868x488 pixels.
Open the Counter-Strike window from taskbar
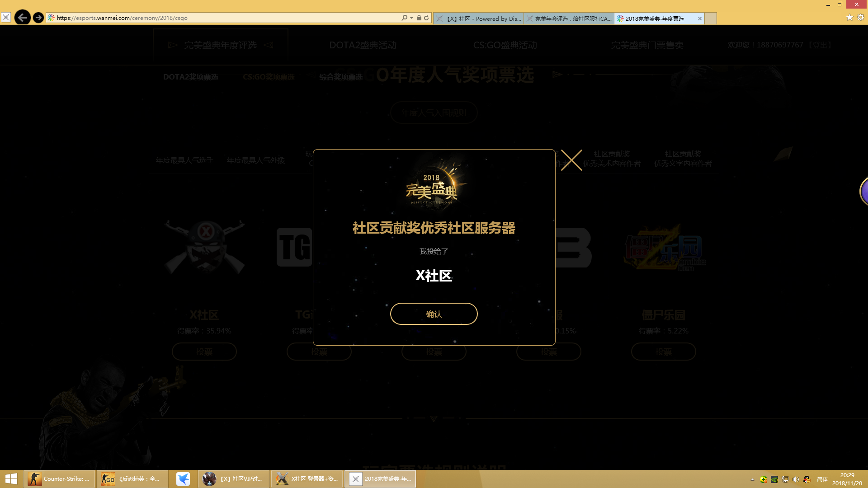click(59, 479)
